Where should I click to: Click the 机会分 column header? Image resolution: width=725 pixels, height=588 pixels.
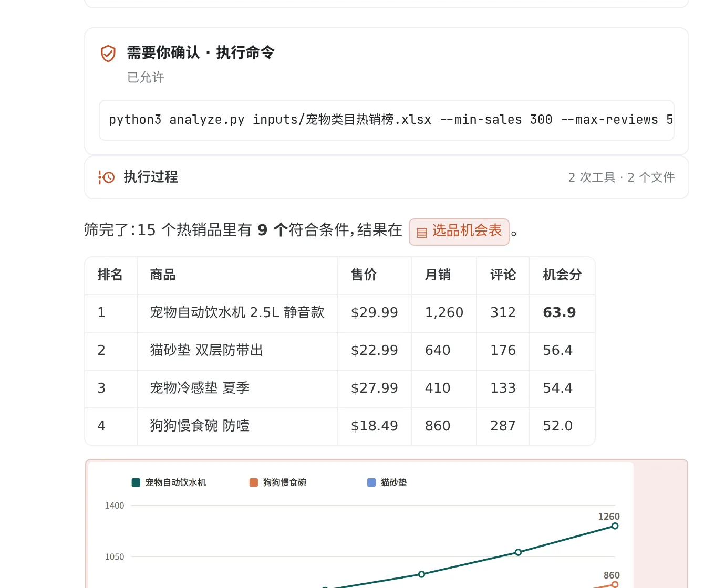pyautogui.click(x=562, y=275)
